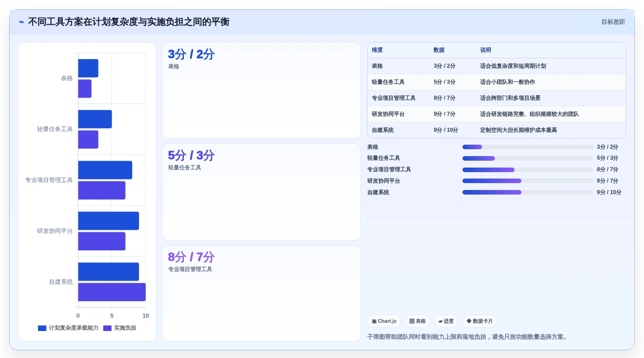The height and width of the screenshot is (358, 644).
Task: Click the chart axis label 轻量任务工具
Action: pos(55,129)
